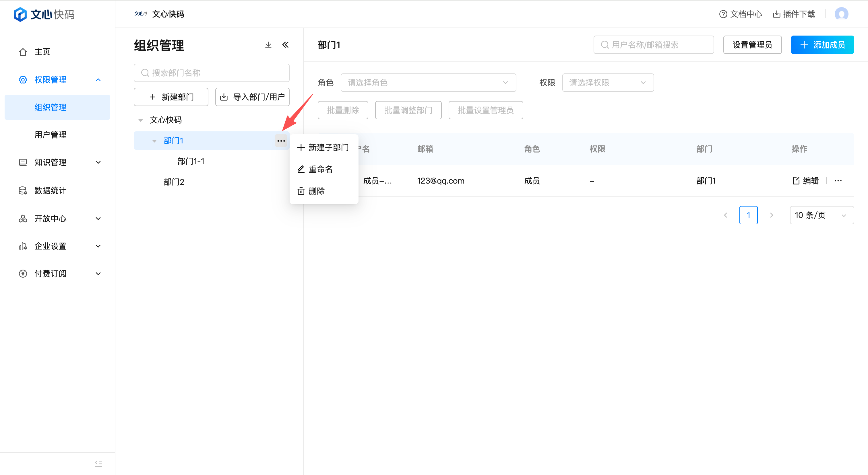Select 重命名 from the context menu
Viewport: 868px width, 475px height.
tap(320, 169)
